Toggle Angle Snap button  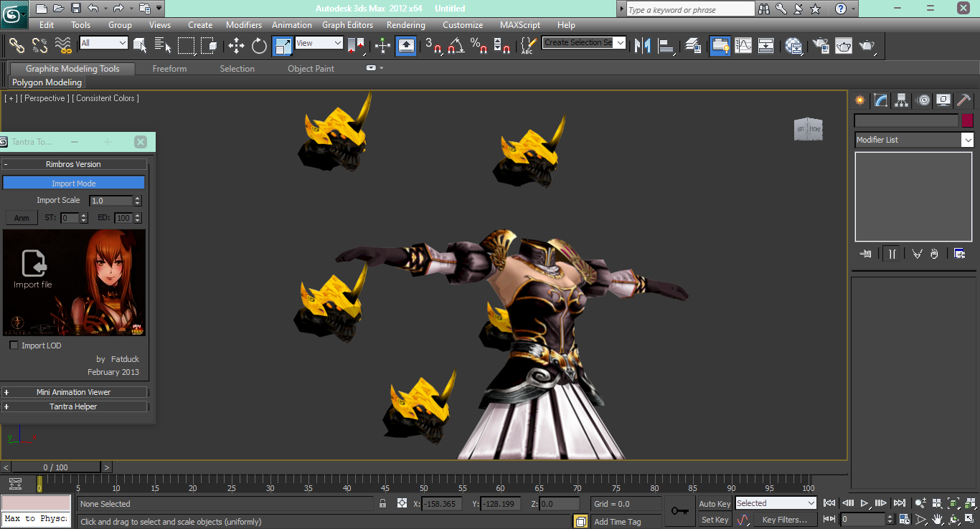point(456,45)
